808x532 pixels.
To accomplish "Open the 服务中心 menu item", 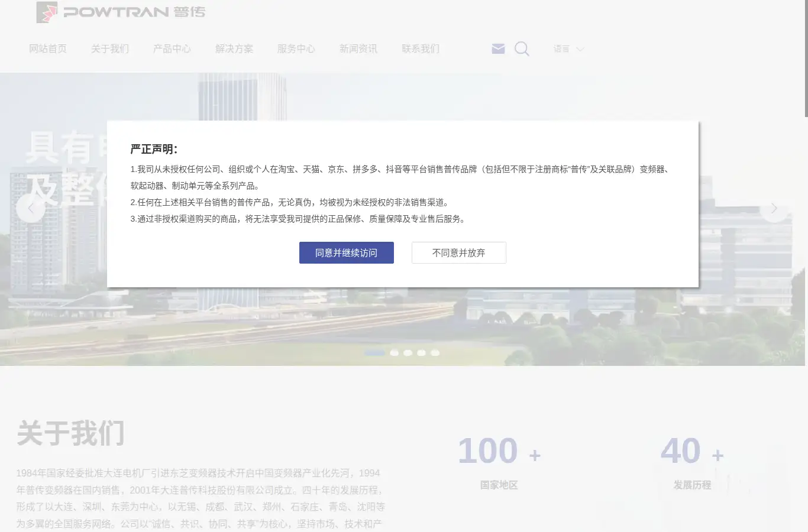I will pyautogui.click(x=296, y=49).
